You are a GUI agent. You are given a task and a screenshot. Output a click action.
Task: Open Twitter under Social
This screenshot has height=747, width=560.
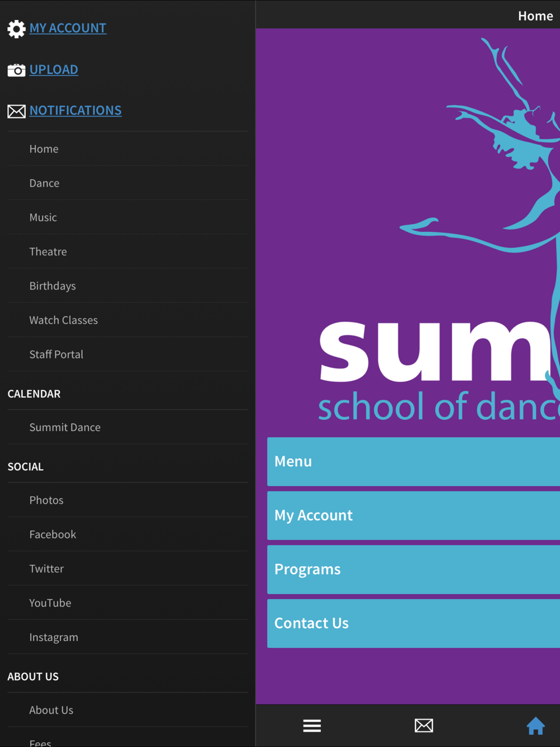[x=128, y=568]
